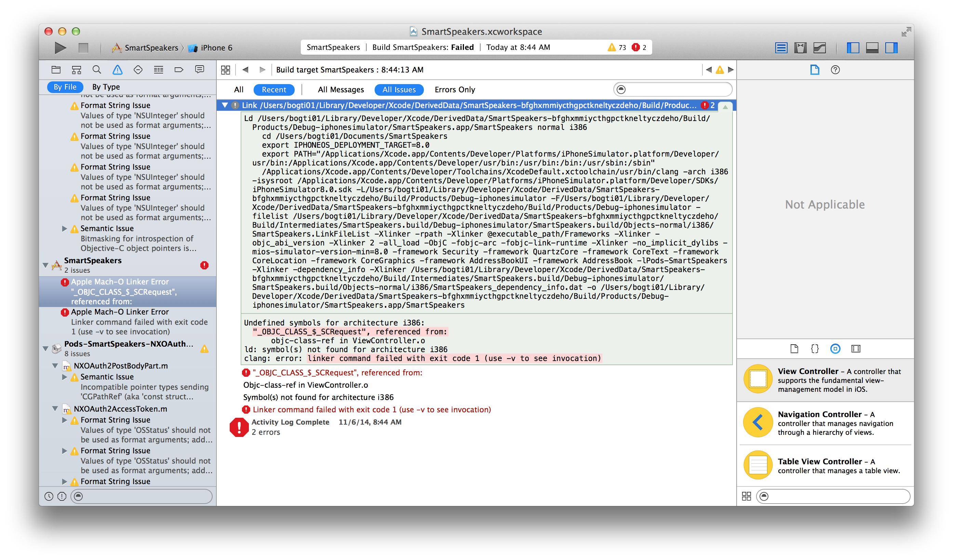Toggle the right utilities panel visibility
953x560 pixels.
[x=891, y=48]
